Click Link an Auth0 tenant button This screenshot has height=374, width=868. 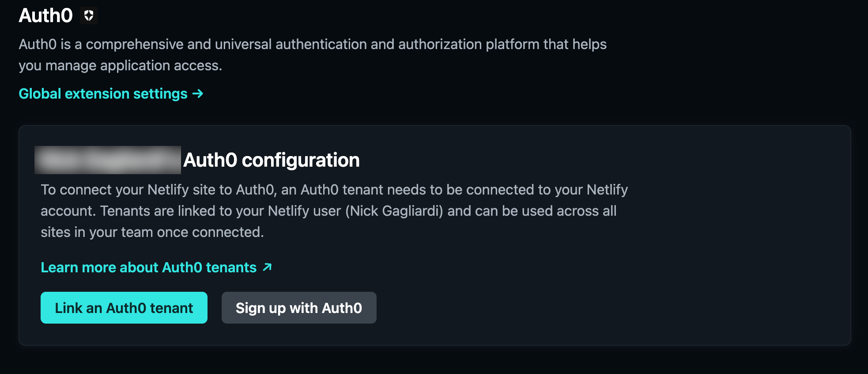click(124, 308)
